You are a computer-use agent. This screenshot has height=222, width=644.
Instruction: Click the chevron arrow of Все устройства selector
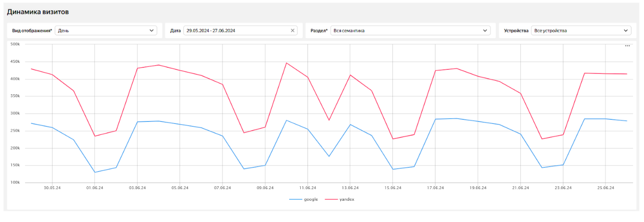pyautogui.click(x=625, y=30)
